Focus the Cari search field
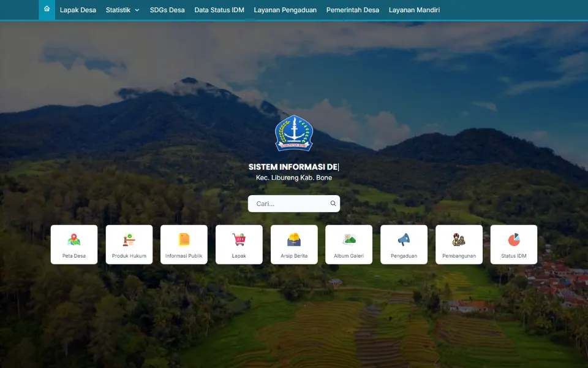The image size is (588, 368). tap(294, 204)
